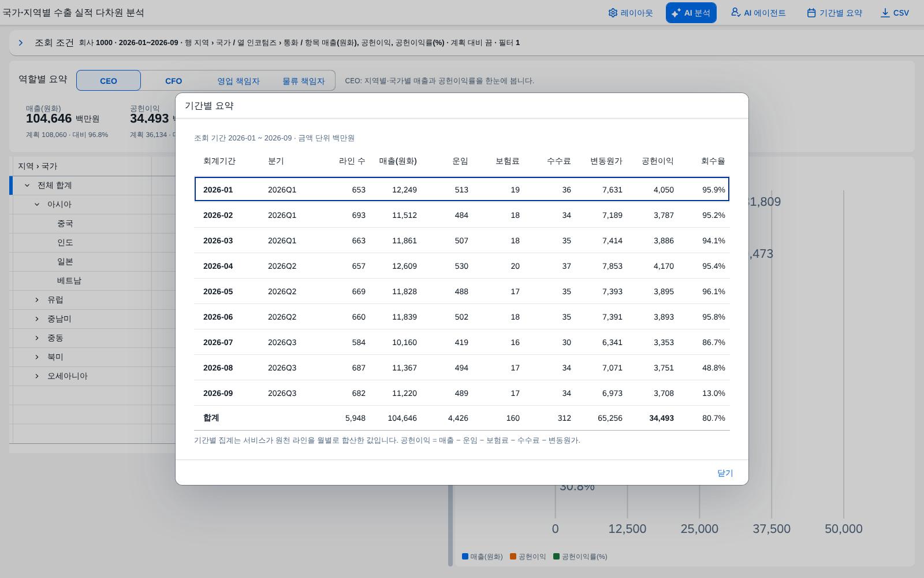The height and width of the screenshot is (578, 924).
Task: Click the 65,256 변동원가 total cell
Action: pos(610,418)
